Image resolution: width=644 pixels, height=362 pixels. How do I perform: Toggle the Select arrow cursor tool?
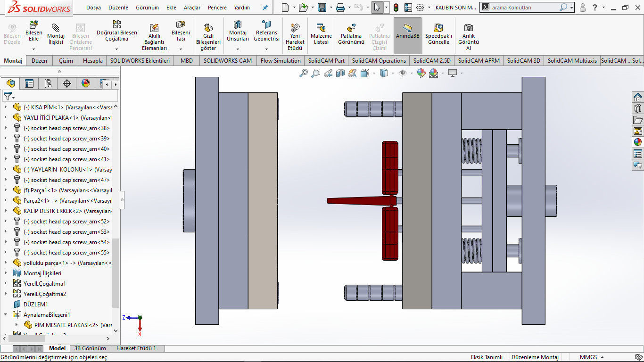(377, 8)
